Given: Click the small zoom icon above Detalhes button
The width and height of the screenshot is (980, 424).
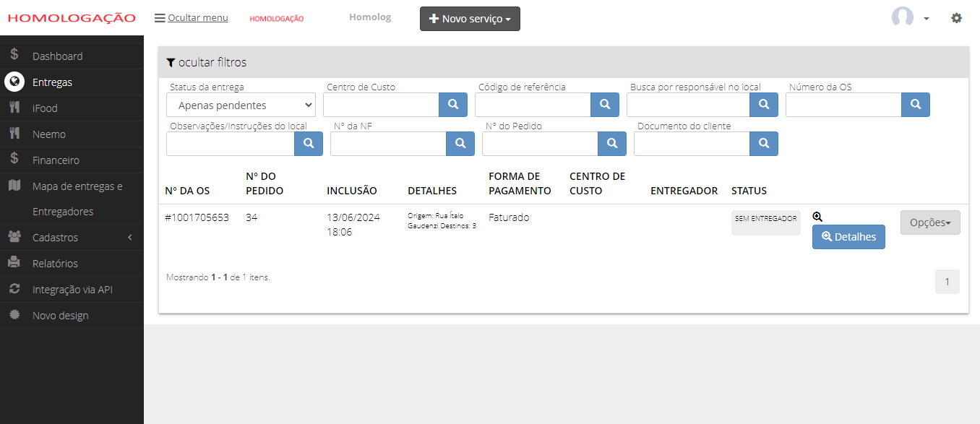Looking at the screenshot, I should pyautogui.click(x=817, y=217).
